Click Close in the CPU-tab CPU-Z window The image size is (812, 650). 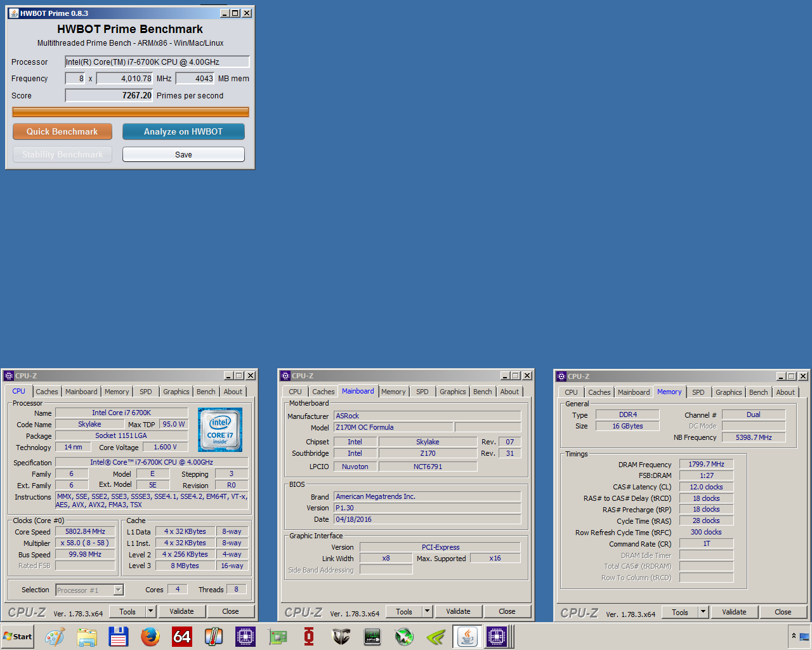point(230,611)
